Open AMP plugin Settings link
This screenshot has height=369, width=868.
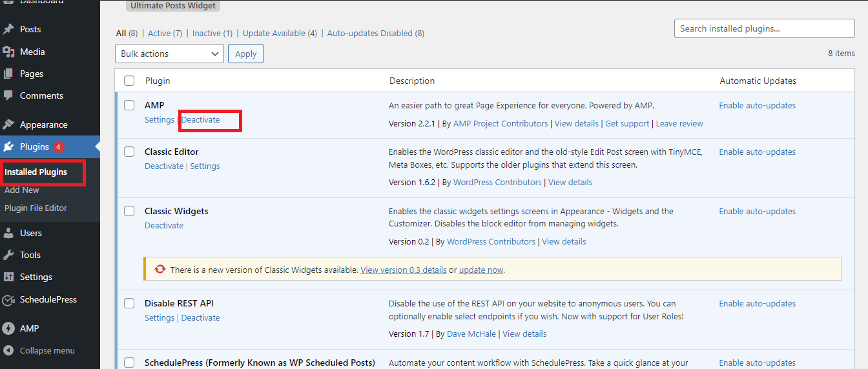point(160,120)
